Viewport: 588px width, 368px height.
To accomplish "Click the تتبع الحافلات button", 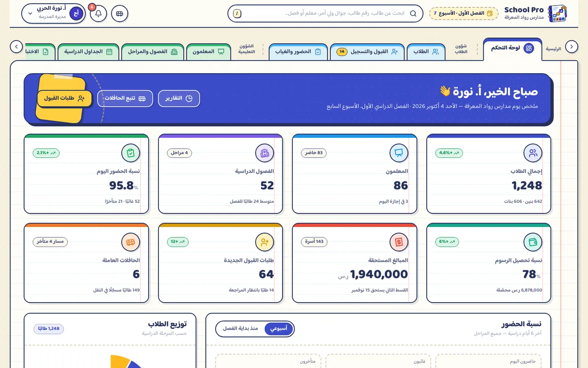I will [125, 98].
